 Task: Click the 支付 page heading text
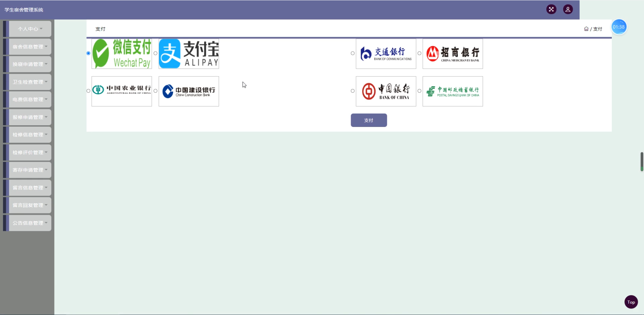(x=100, y=29)
